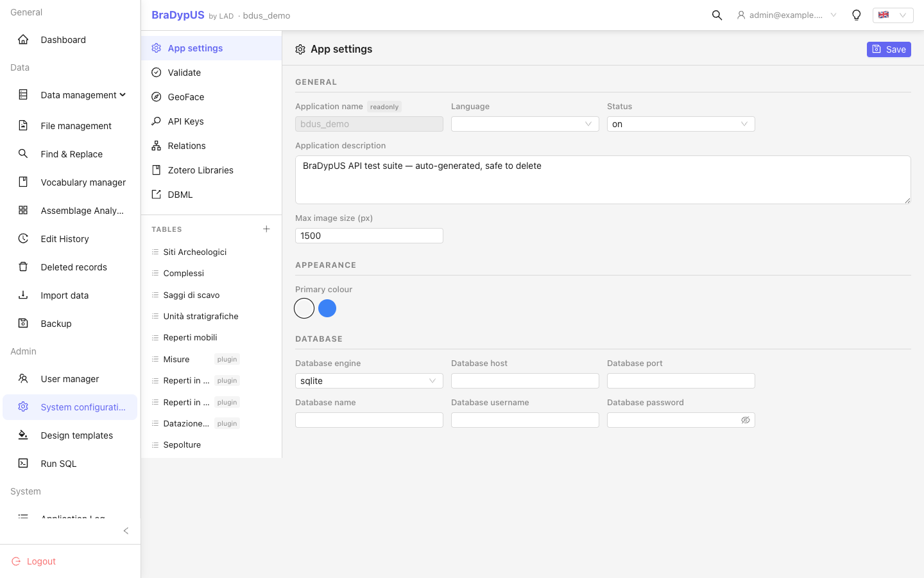Image resolution: width=924 pixels, height=578 pixels.
Task: Click the Import data download icon
Action: (x=23, y=295)
